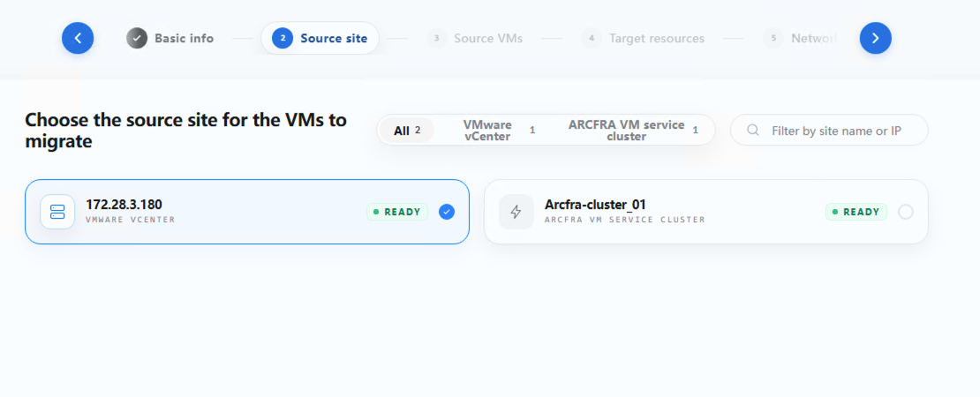
Task: Click the Choose the source site heading
Action: pos(185,130)
